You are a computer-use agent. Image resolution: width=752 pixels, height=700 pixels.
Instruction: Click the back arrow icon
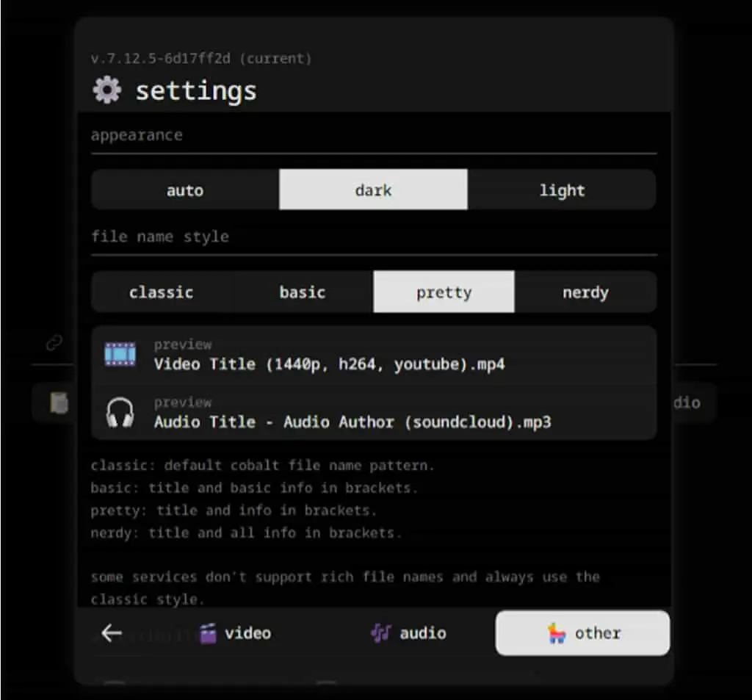(x=112, y=633)
